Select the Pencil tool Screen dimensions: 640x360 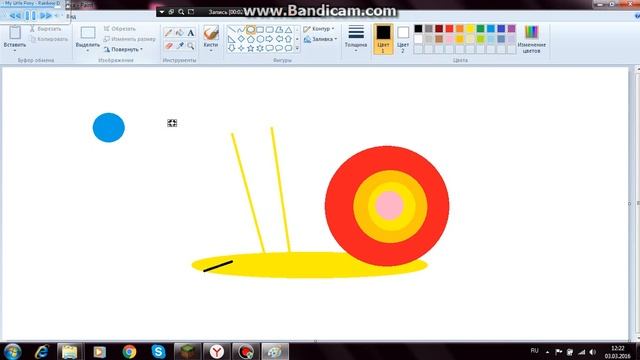coord(169,33)
